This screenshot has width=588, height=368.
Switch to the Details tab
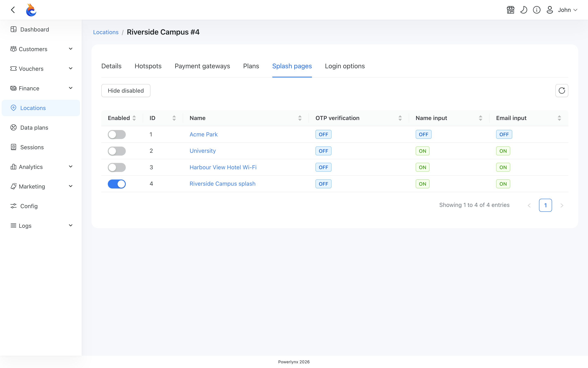click(111, 66)
